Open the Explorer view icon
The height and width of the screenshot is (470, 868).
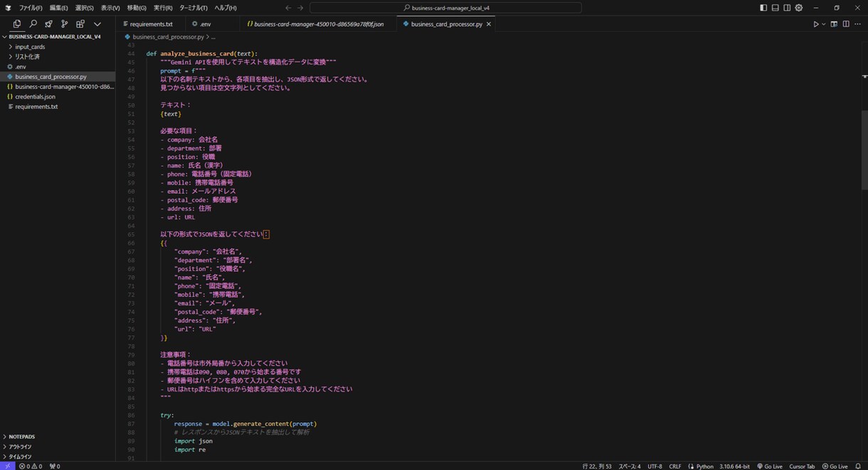(17, 24)
